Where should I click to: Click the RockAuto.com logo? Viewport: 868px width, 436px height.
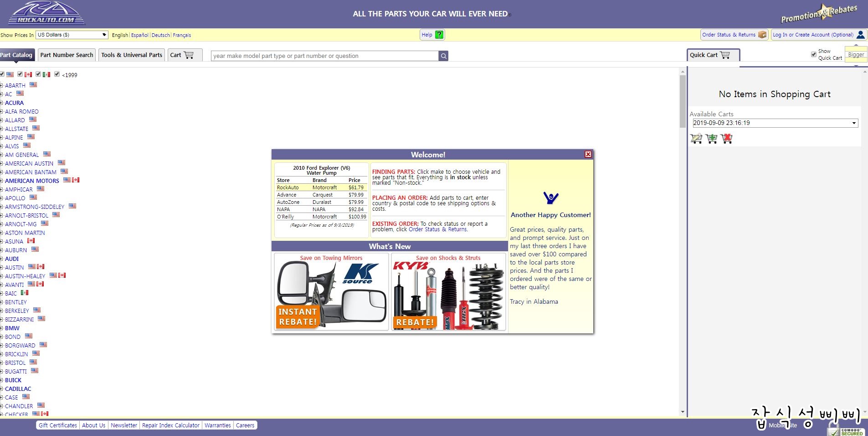pos(46,13)
